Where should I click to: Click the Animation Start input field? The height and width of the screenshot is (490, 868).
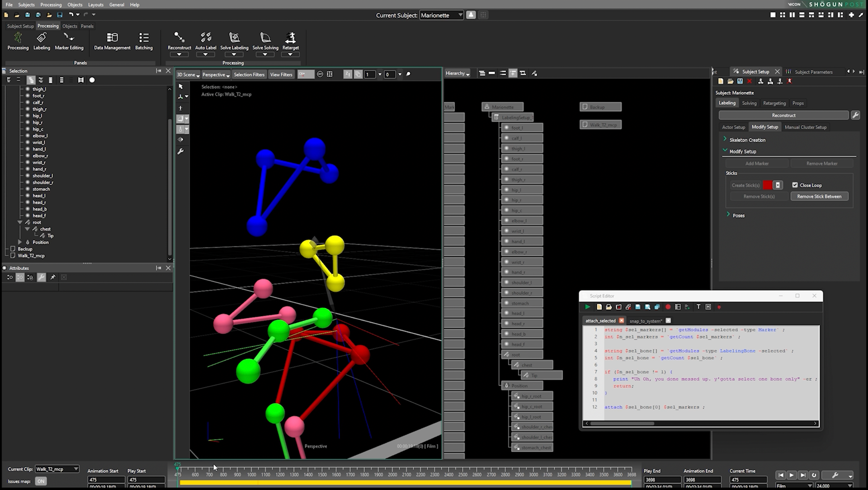[106, 480]
